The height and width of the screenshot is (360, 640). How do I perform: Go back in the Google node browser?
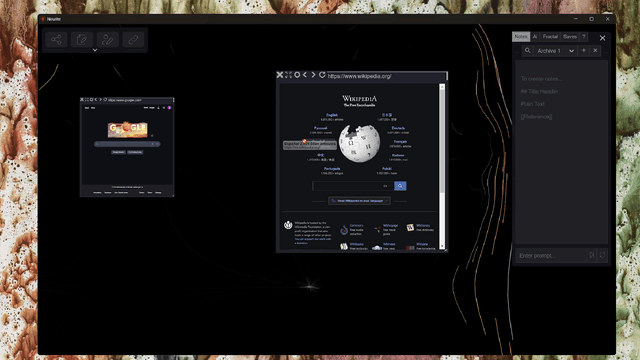[96, 100]
